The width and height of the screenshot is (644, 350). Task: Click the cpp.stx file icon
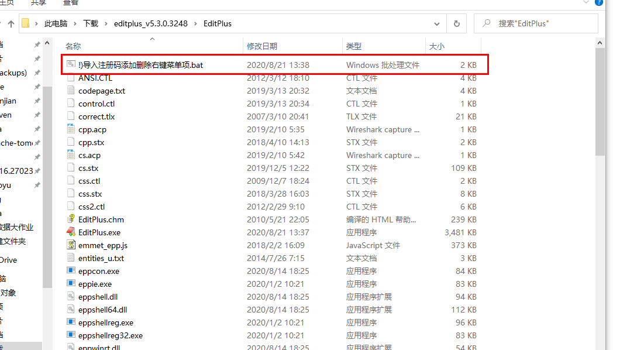tap(71, 142)
